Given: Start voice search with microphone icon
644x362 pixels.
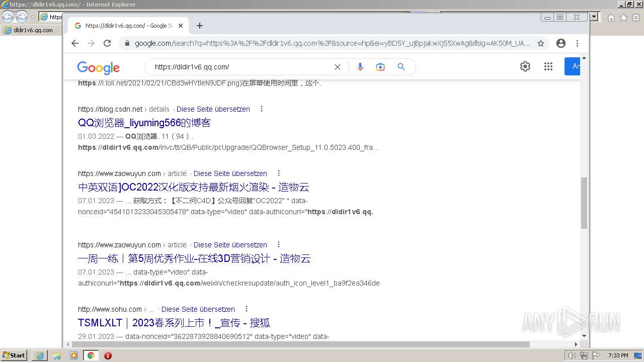Looking at the screenshot, I should (x=360, y=67).
